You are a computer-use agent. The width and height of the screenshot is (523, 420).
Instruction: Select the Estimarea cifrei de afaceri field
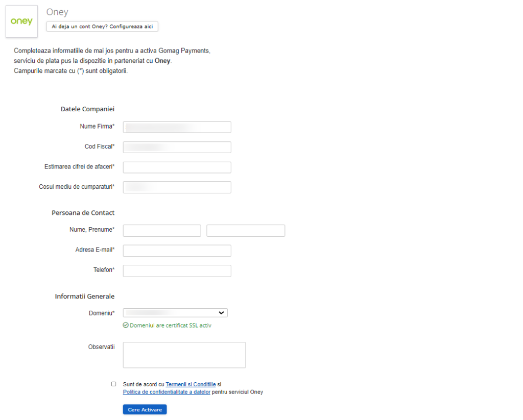click(177, 167)
